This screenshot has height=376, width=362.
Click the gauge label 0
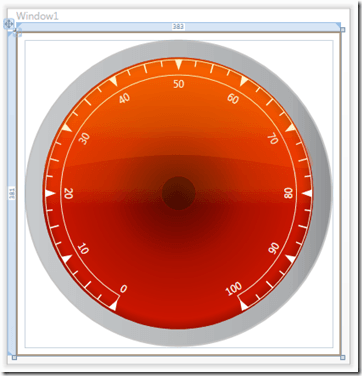pos(123,289)
